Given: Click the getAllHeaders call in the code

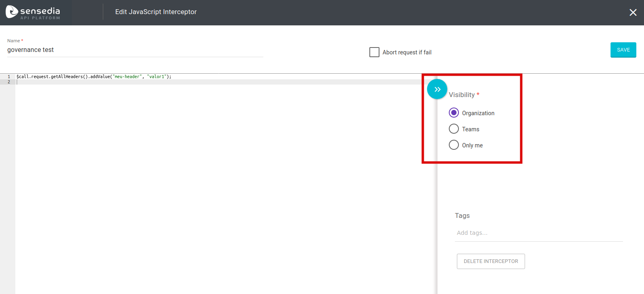Looking at the screenshot, I should 69,77.
